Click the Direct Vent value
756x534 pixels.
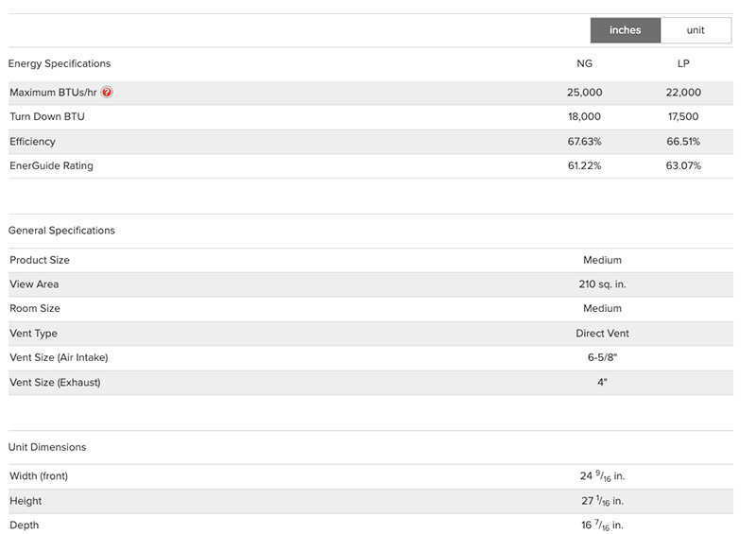click(602, 334)
